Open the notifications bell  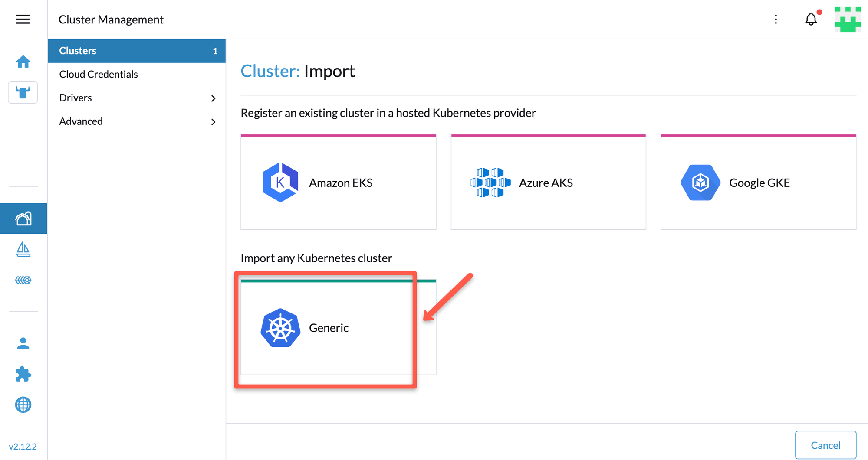pos(811,19)
